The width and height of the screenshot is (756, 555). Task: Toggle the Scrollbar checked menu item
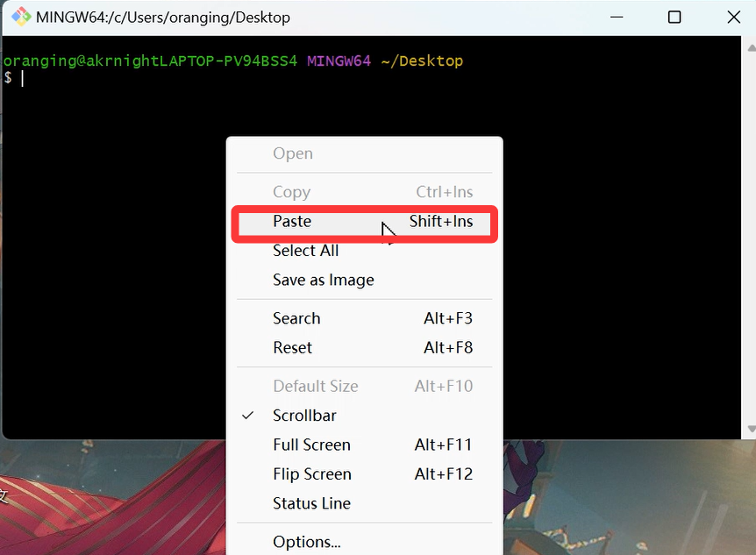pyautogui.click(x=365, y=416)
